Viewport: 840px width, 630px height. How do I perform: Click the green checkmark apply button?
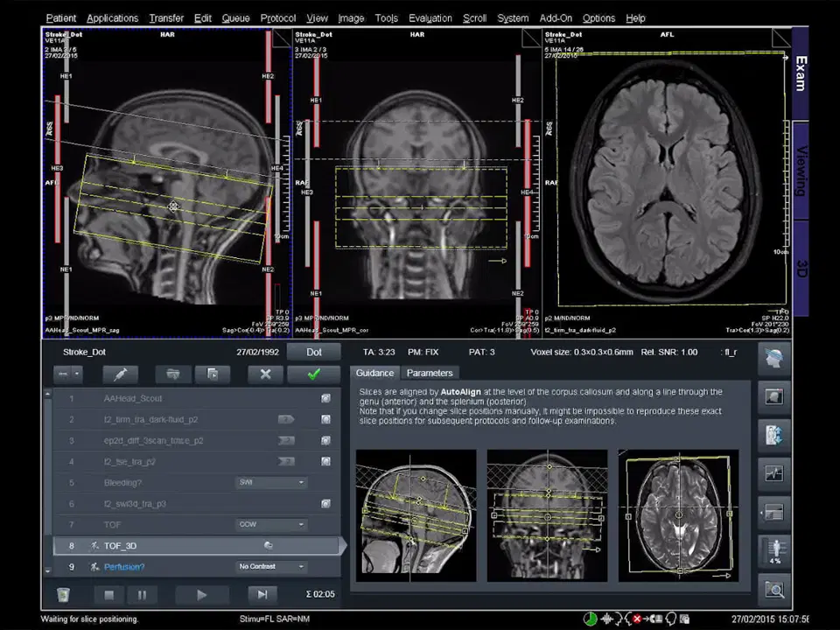(x=313, y=374)
